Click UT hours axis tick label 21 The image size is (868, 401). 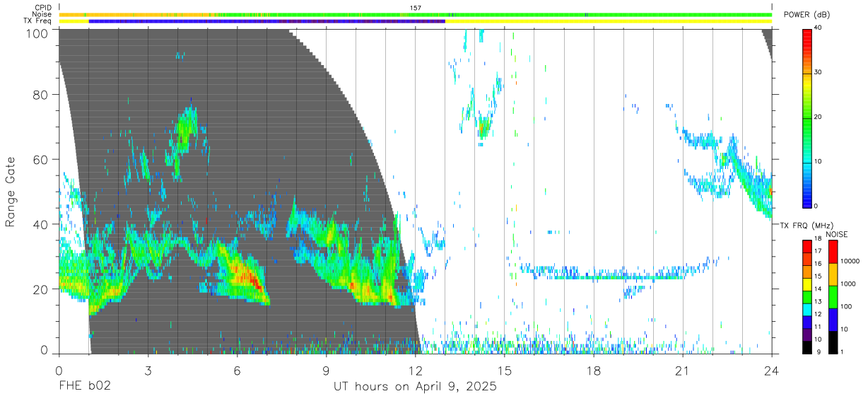click(683, 370)
